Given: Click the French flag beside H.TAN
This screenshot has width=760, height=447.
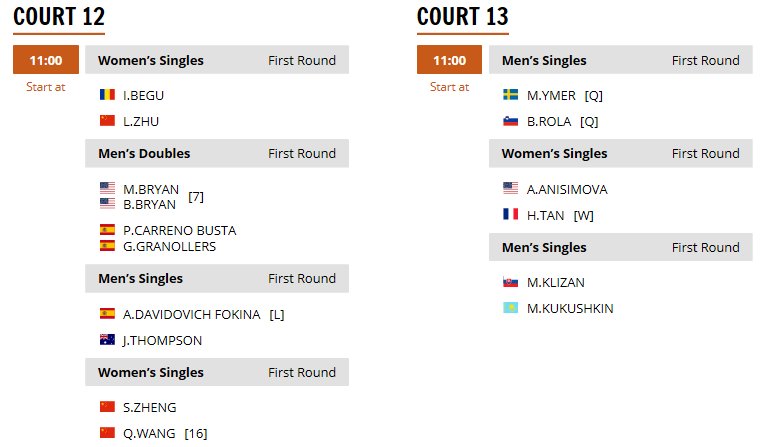Looking at the screenshot, I should pos(510,214).
